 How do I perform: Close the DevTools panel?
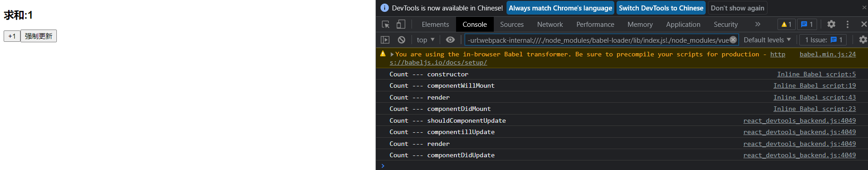[863, 25]
